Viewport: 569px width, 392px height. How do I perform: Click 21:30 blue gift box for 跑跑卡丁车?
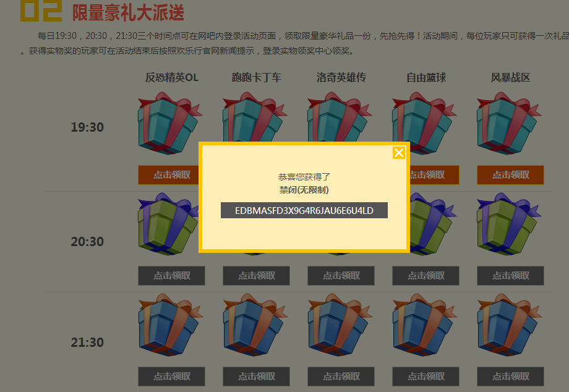[x=255, y=325]
